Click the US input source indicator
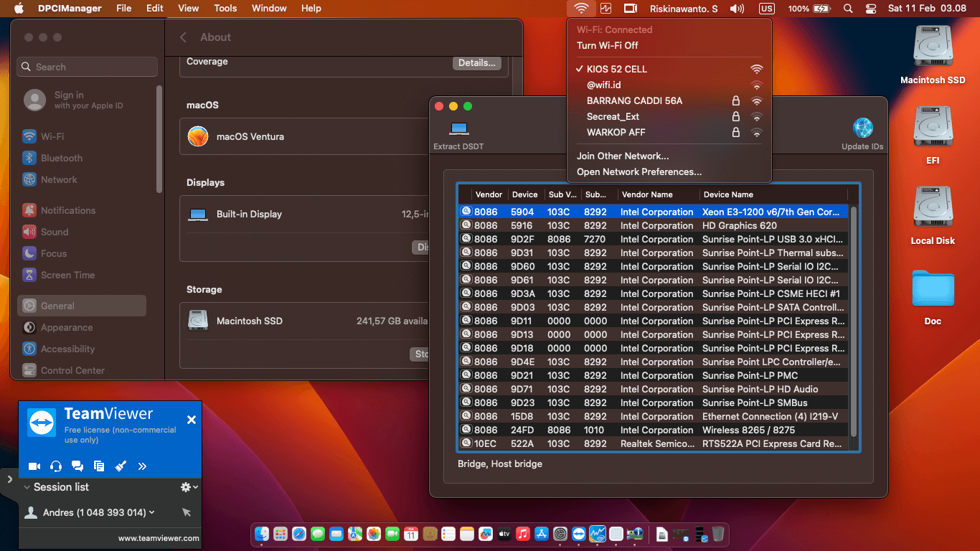Image resolution: width=980 pixels, height=551 pixels. pos(767,9)
